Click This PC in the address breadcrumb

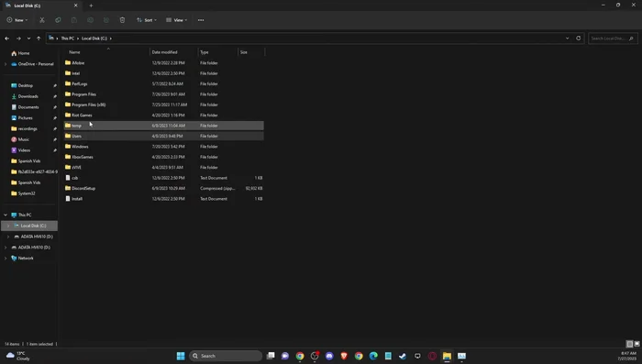click(x=68, y=39)
